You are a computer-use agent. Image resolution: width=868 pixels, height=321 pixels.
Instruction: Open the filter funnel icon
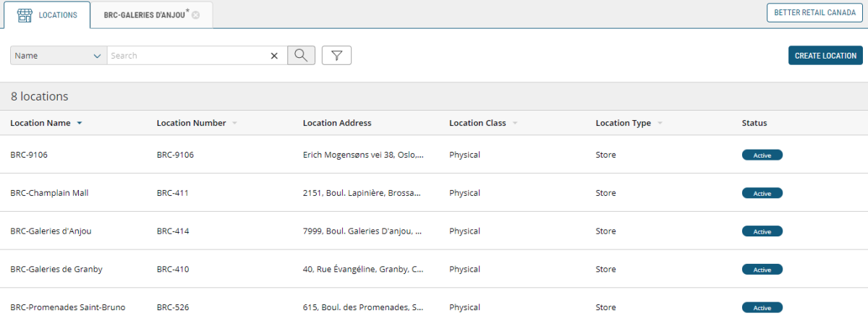tap(336, 56)
